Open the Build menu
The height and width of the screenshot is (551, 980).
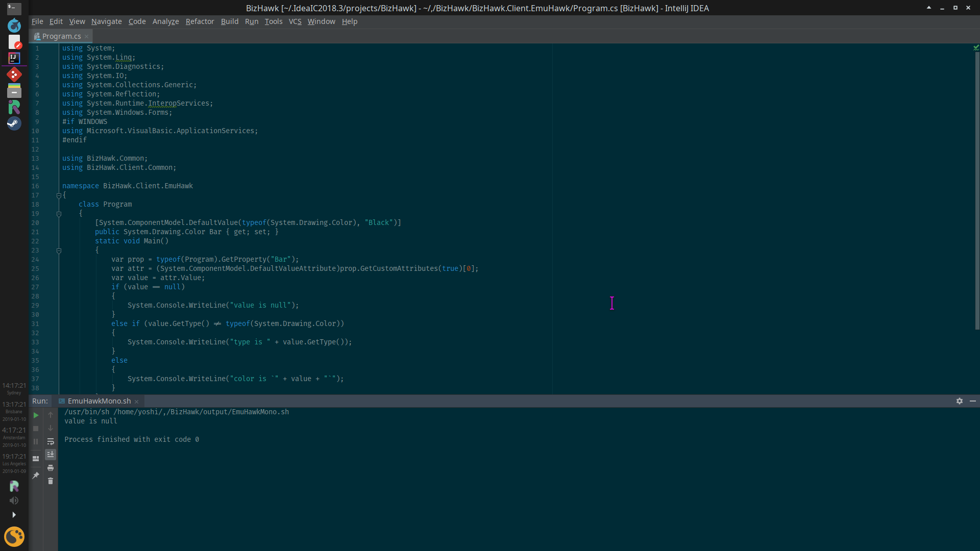click(x=230, y=21)
